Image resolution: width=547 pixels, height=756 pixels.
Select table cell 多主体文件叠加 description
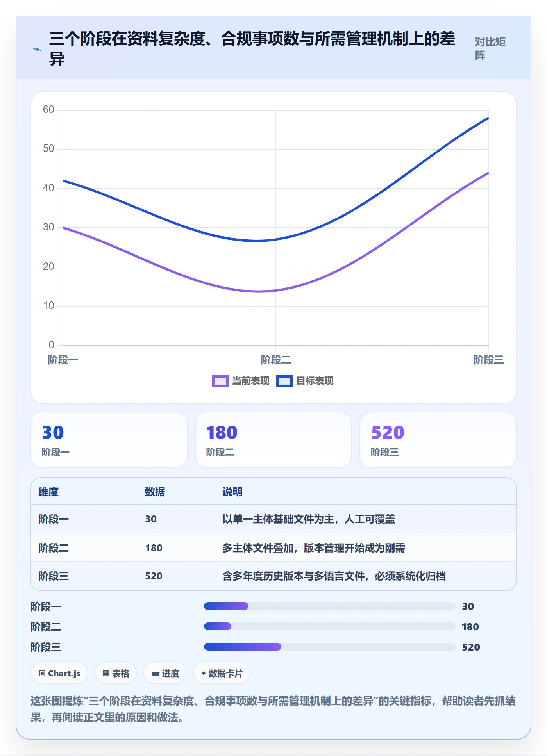[x=314, y=548]
